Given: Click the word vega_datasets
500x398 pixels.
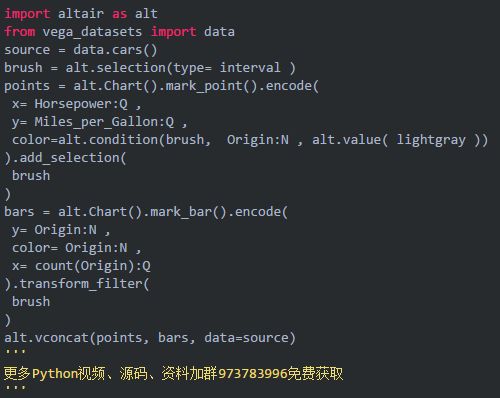Looking at the screenshot, I should [92, 32].
